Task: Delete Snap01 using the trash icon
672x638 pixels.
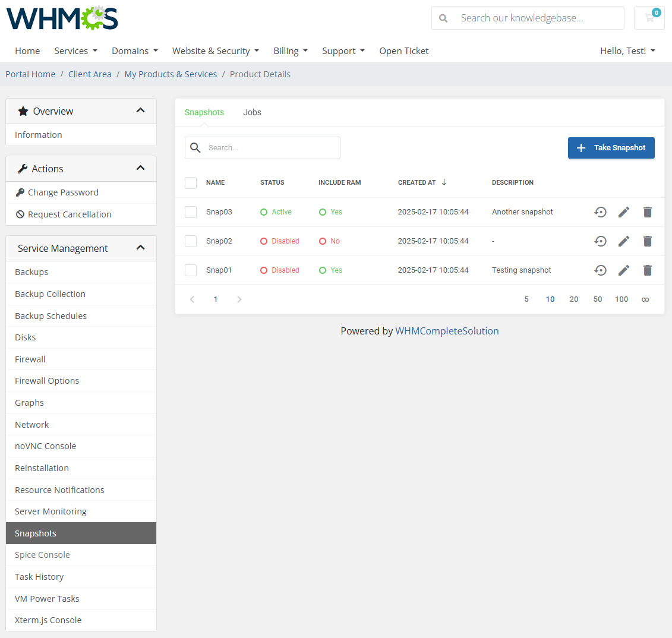Action: pos(648,270)
